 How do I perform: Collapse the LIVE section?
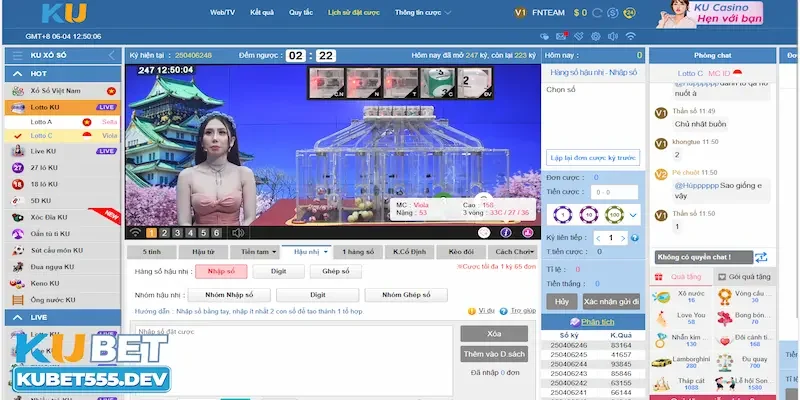click(x=18, y=317)
